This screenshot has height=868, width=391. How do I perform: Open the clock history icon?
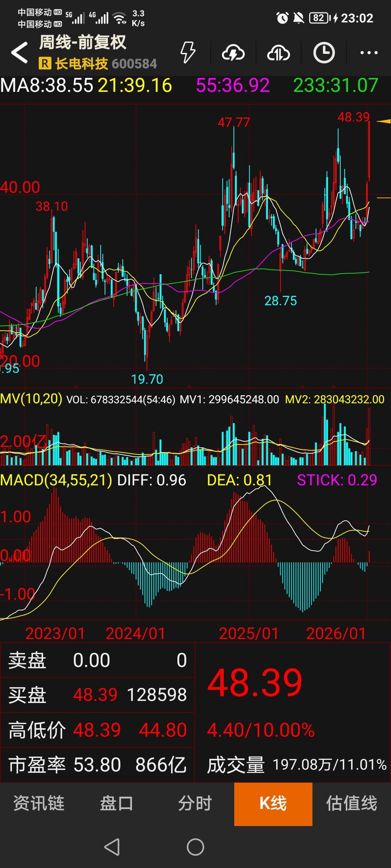tap(324, 53)
